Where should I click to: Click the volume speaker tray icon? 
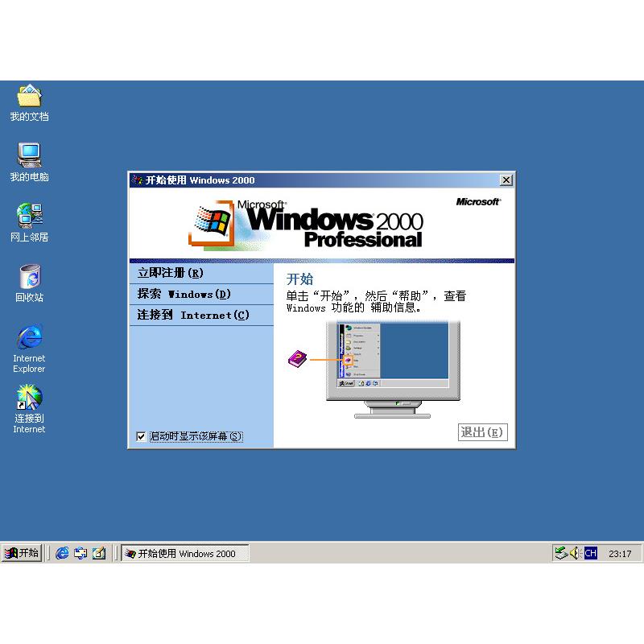pos(575,553)
